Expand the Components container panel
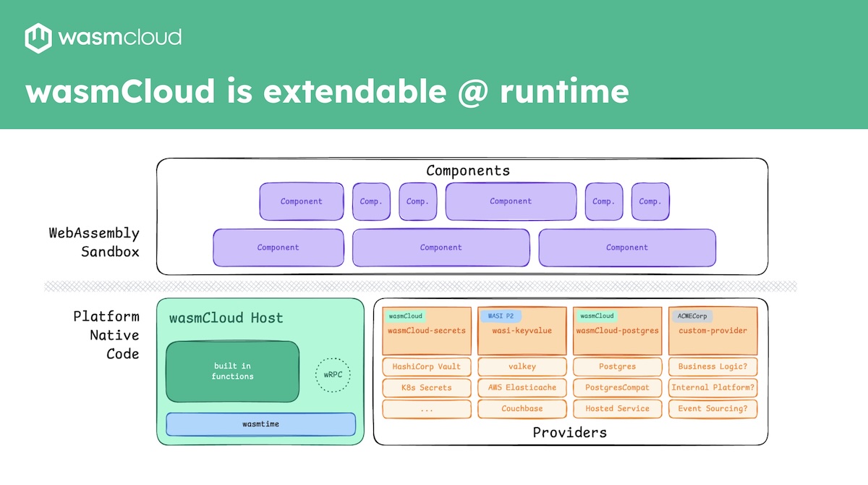 click(x=468, y=171)
